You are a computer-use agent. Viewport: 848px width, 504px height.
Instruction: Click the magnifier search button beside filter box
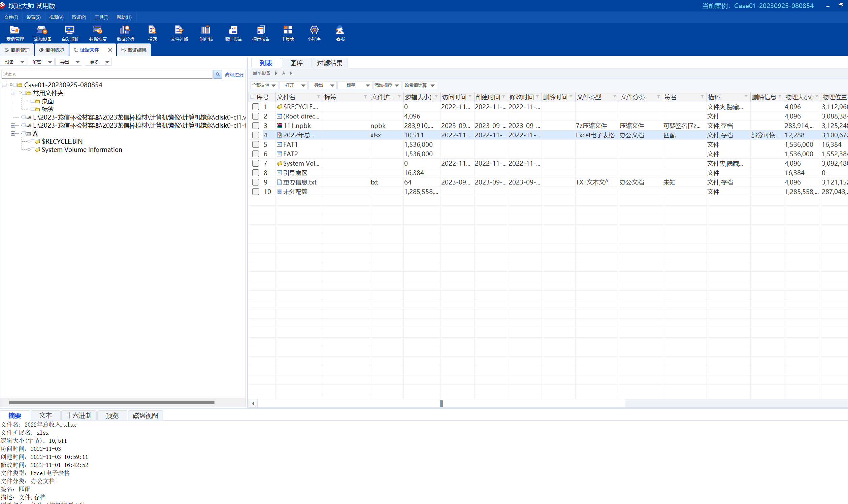point(218,74)
